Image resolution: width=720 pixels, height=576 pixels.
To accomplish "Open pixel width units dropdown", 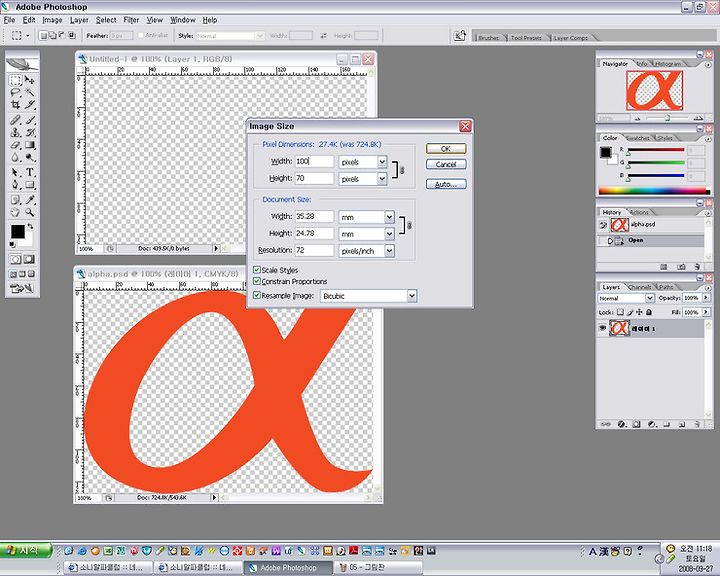I will 382,162.
